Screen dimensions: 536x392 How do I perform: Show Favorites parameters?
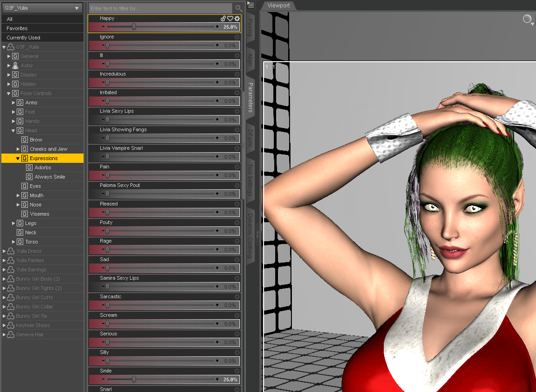[x=42, y=28]
